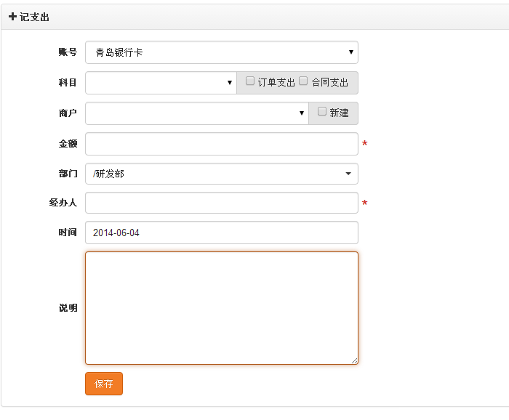509x420 pixels.
Task: Click the arrow of 科目 select box
Action: tap(230, 83)
